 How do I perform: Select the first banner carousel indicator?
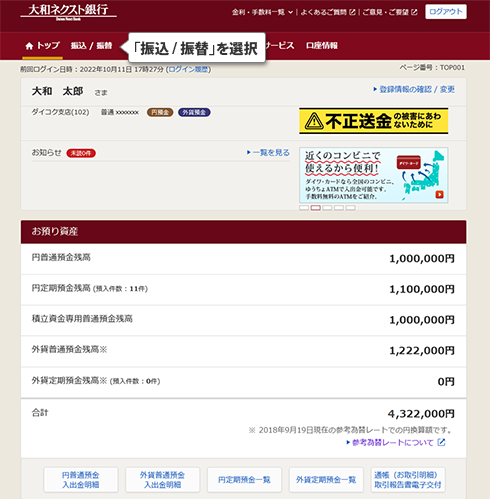pyautogui.click(x=304, y=208)
